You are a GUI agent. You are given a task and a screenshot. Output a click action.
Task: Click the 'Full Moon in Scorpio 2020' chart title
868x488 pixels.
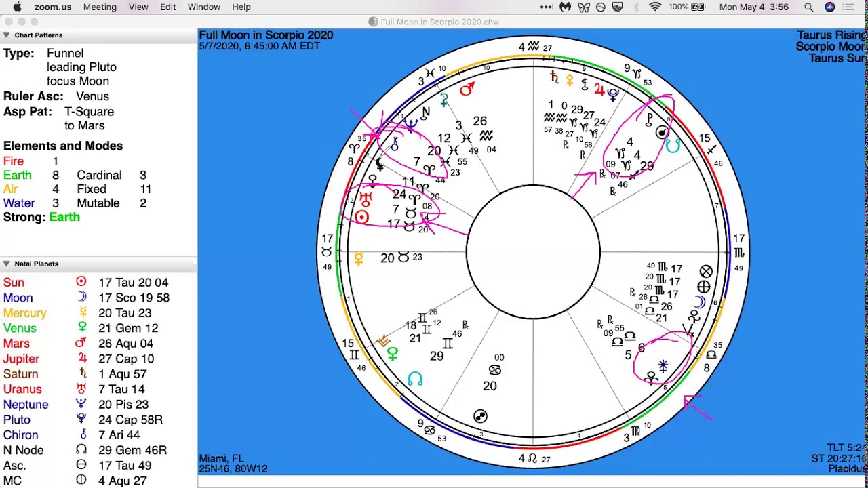(266, 35)
